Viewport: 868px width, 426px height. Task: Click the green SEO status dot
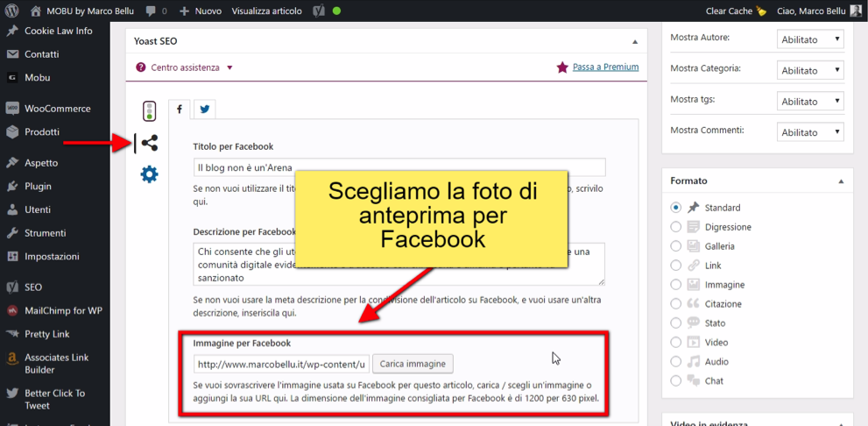336,11
